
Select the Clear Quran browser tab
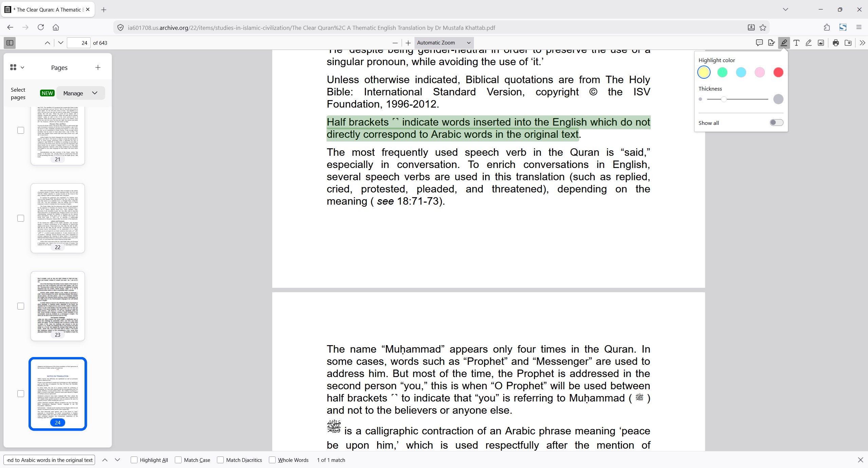[x=48, y=10]
